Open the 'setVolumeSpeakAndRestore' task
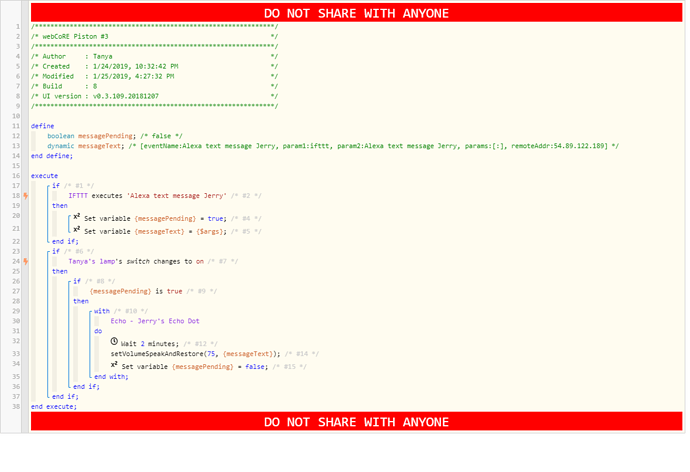The height and width of the screenshot is (472, 690). pos(195,354)
